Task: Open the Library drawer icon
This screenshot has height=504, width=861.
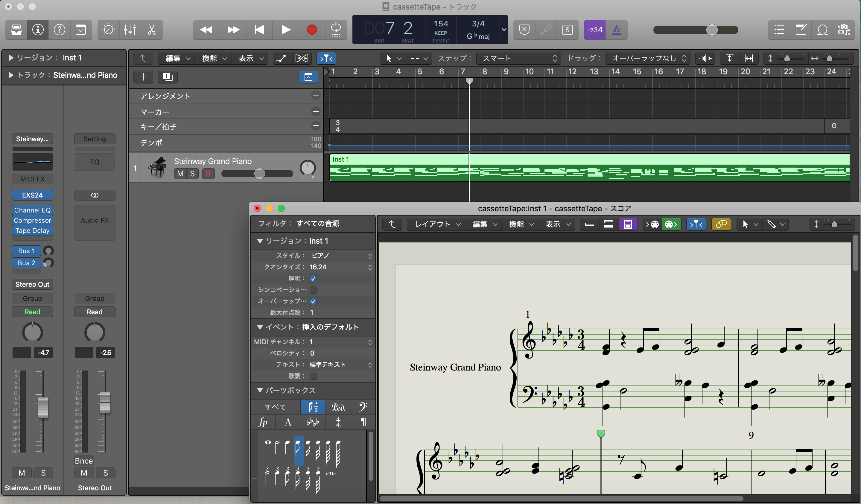Action: coord(16,30)
